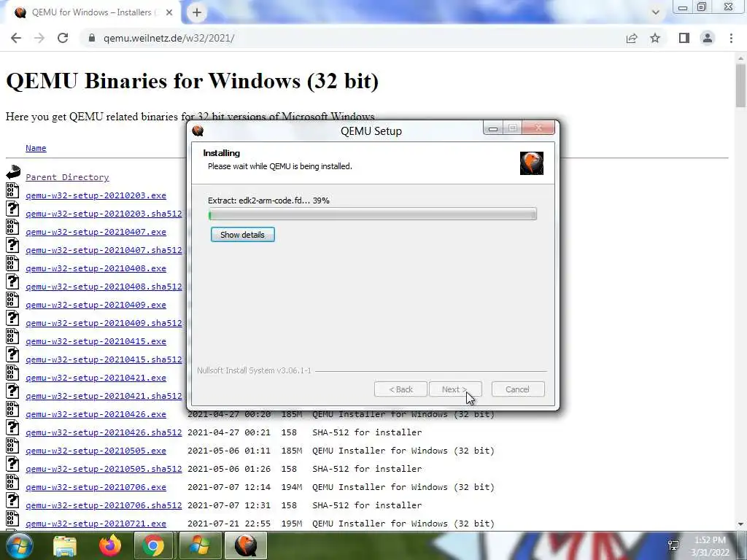This screenshot has width=747, height=560.
Task: Open the share page icon
Action: pyautogui.click(x=632, y=38)
